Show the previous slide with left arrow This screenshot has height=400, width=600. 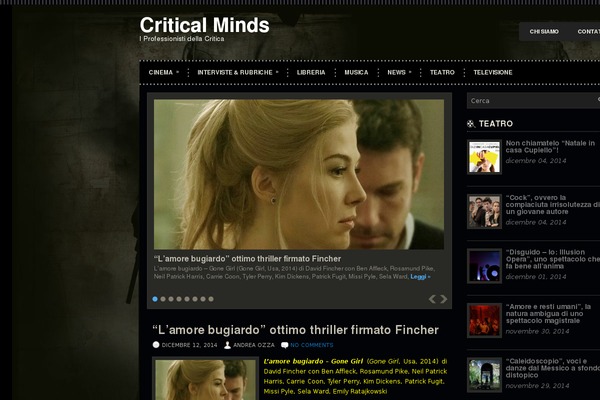pyautogui.click(x=432, y=299)
